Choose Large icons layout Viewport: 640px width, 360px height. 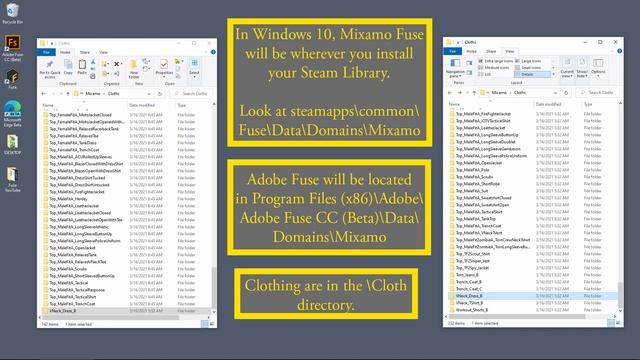click(528, 61)
